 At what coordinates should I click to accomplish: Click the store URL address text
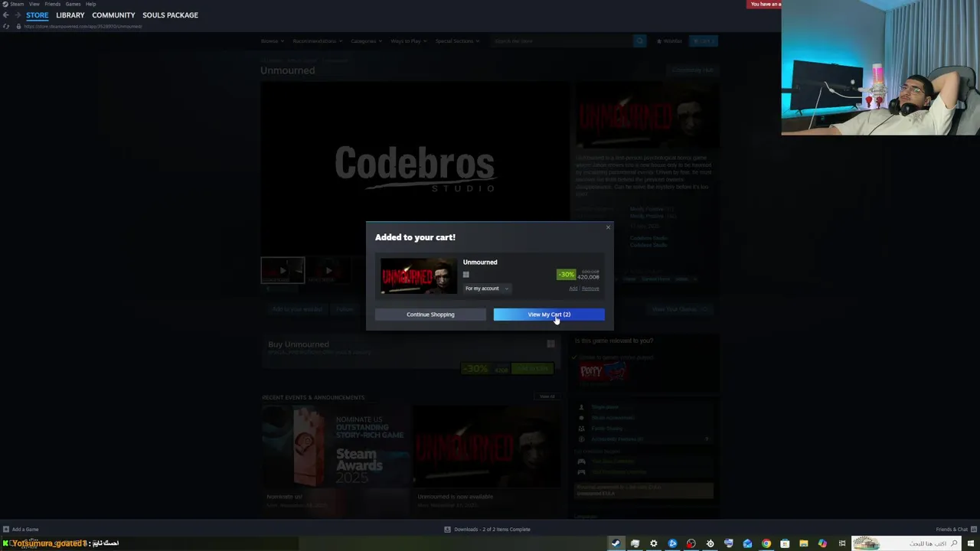[83, 26]
